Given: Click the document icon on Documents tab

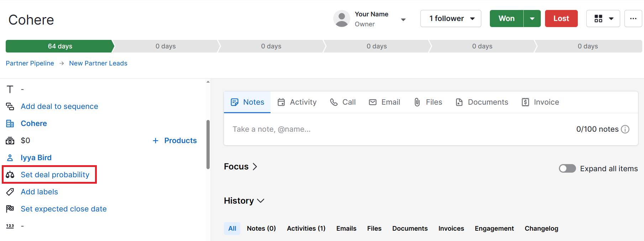Looking at the screenshot, I should point(459,102).
